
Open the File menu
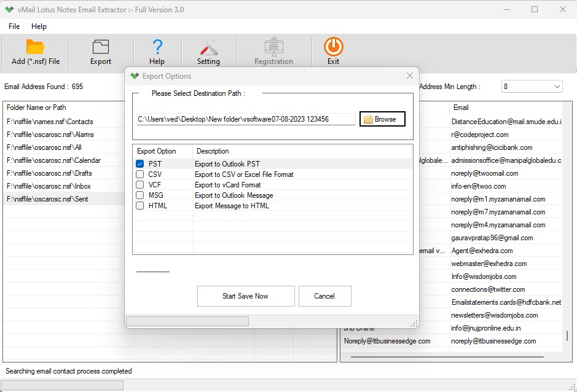click(14, 26)
